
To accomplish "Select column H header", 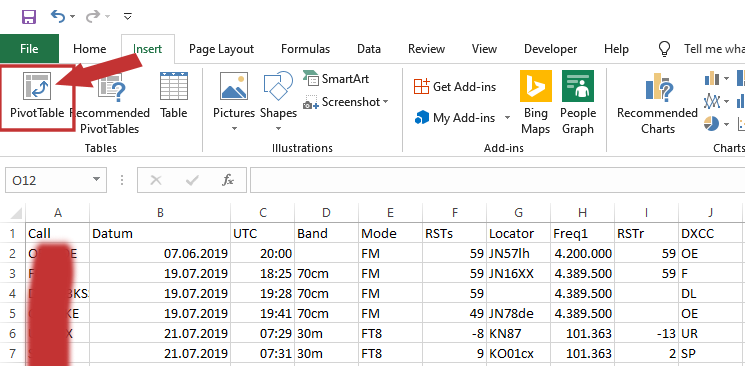I will 583,212.
